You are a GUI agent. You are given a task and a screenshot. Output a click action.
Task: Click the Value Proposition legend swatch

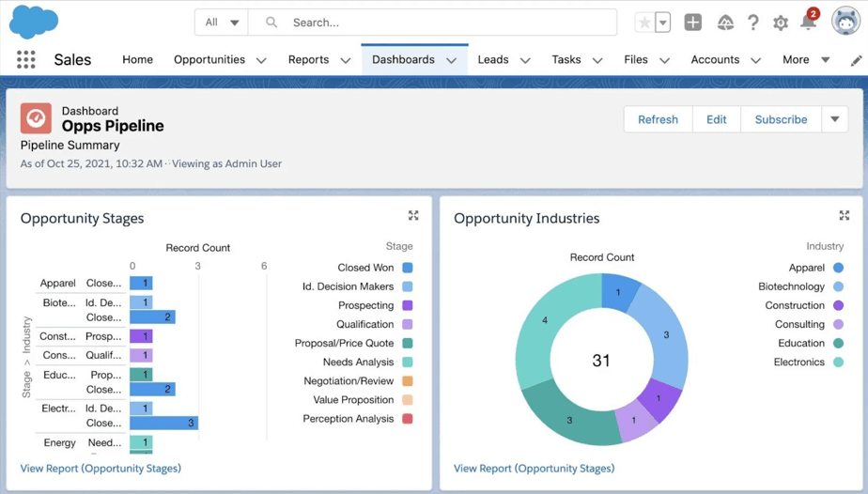(408, 400)
